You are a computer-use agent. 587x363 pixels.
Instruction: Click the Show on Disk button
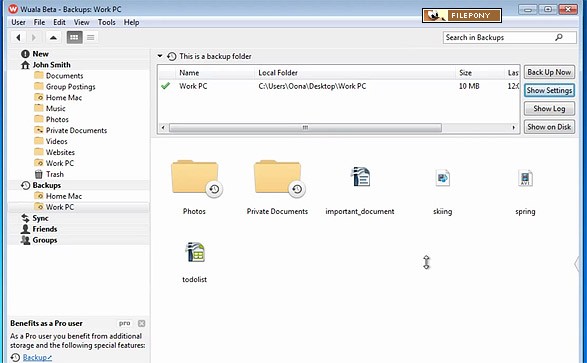point(549,127)
